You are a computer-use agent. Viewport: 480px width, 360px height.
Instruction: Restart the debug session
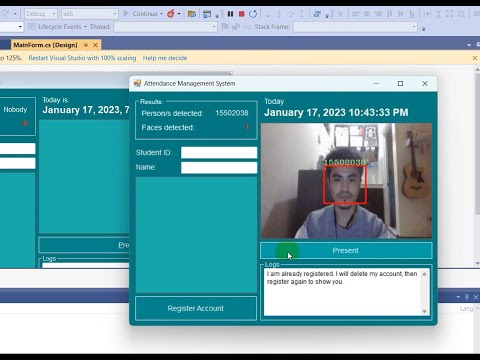click(253, 14)
